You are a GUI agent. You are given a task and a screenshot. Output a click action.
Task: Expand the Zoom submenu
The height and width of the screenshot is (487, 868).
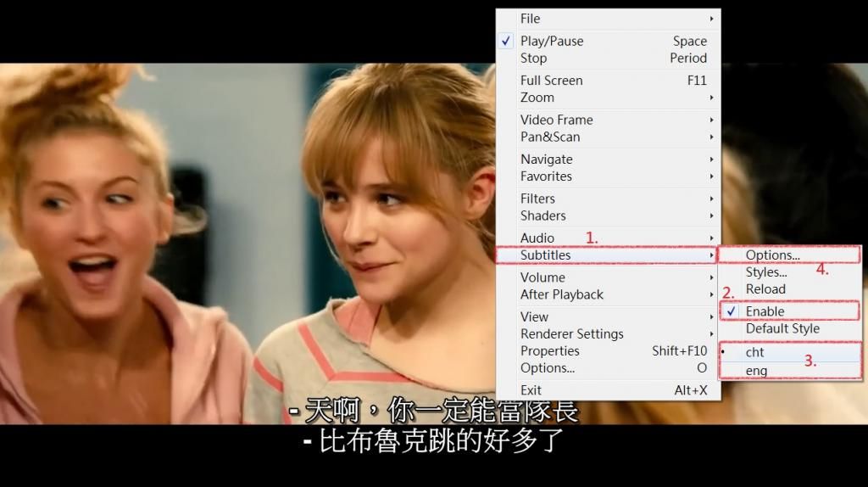[x=608, y=98]
